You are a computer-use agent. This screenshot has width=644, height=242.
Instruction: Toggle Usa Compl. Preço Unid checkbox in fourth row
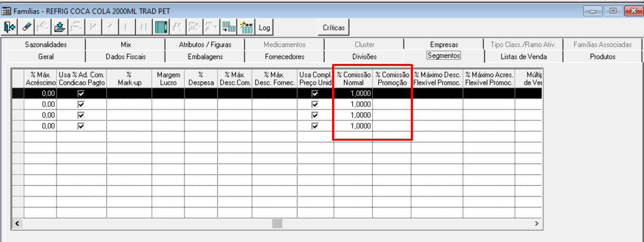click(315, 126)
